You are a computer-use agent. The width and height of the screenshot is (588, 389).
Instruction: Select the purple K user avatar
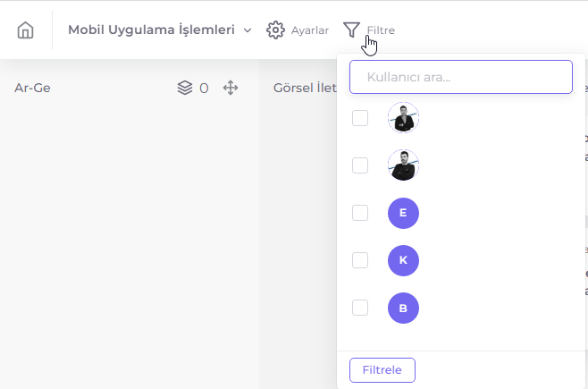(404, 260)
